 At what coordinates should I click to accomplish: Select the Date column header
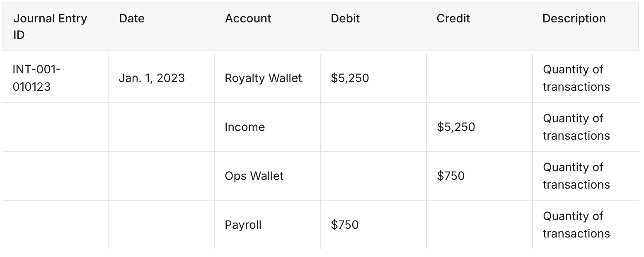132,19
